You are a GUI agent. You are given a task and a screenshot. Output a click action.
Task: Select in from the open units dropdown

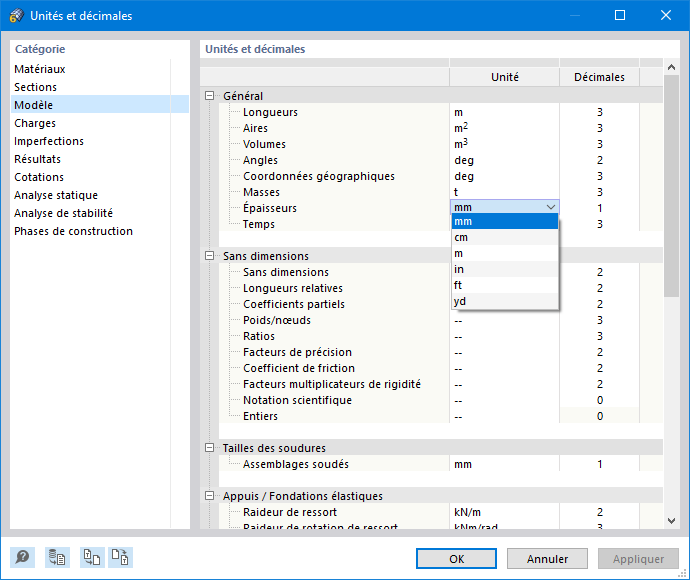tap(459, 270)
